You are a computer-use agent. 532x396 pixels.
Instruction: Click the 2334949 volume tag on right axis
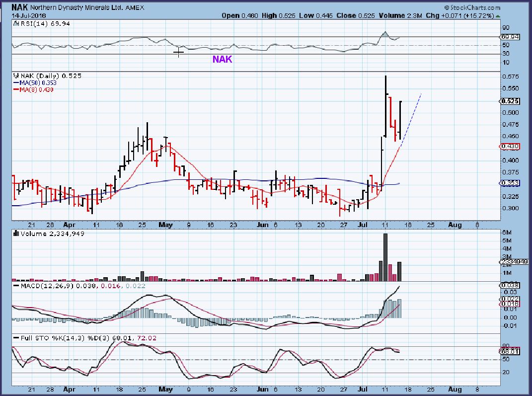(514, 262)
